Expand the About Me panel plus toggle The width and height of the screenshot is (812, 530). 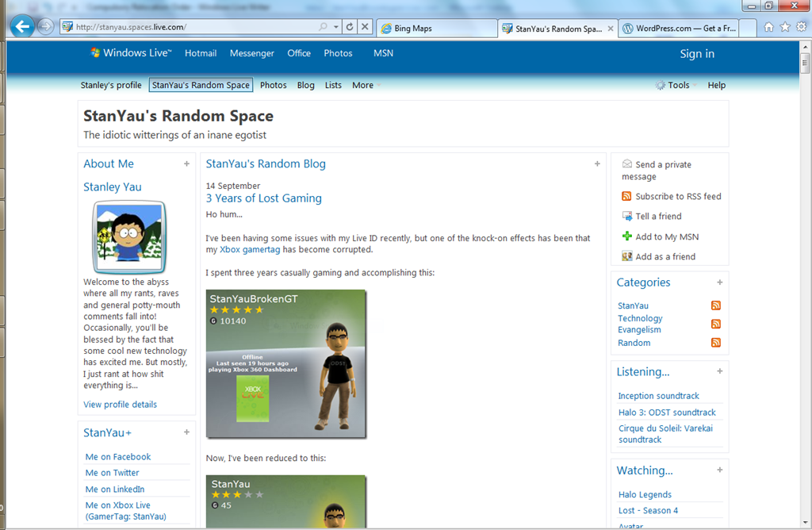(x=187, y=164)
